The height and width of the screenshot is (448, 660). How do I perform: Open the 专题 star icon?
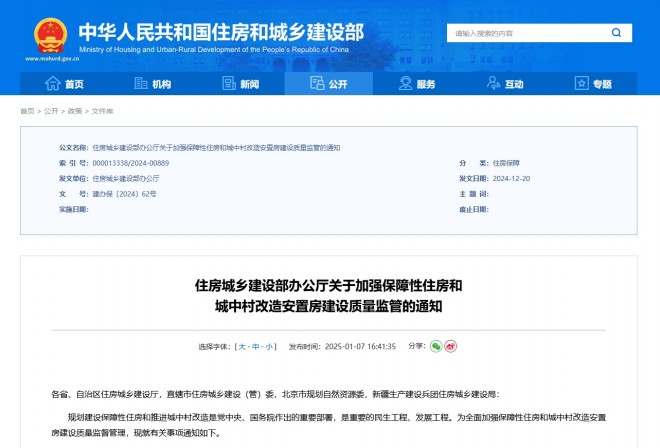[x=582, y=83]
